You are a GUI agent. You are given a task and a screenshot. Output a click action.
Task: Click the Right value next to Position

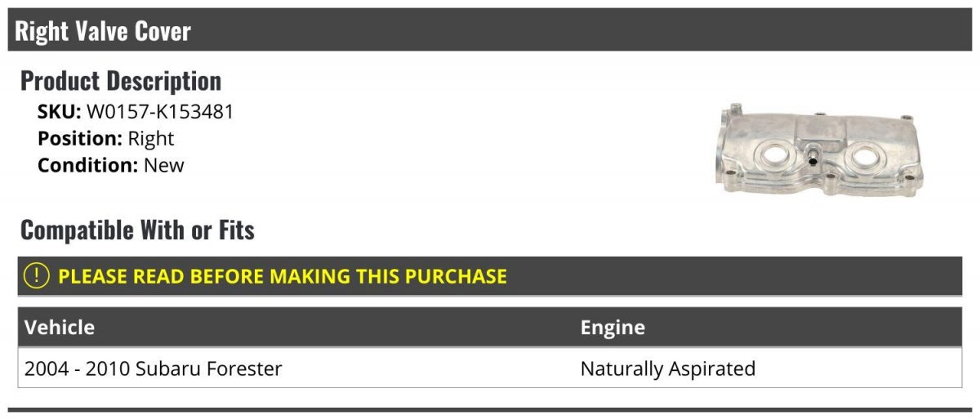coord(151,139)
